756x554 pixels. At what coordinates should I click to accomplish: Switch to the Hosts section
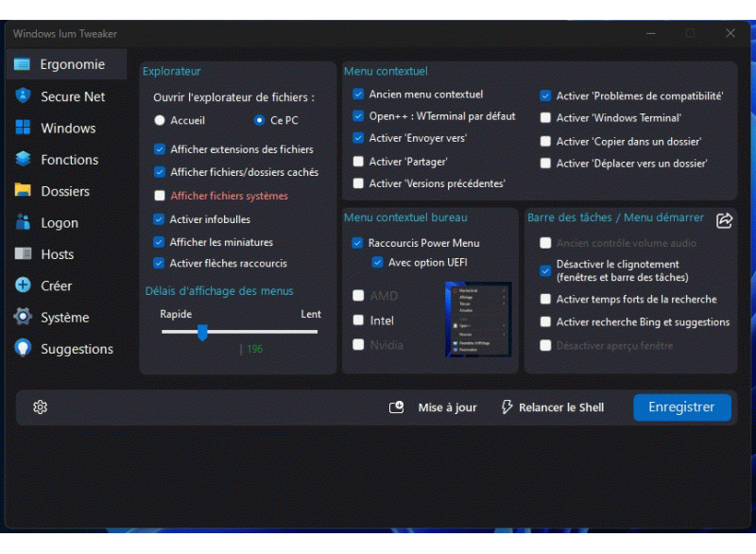tap(66, 254)
